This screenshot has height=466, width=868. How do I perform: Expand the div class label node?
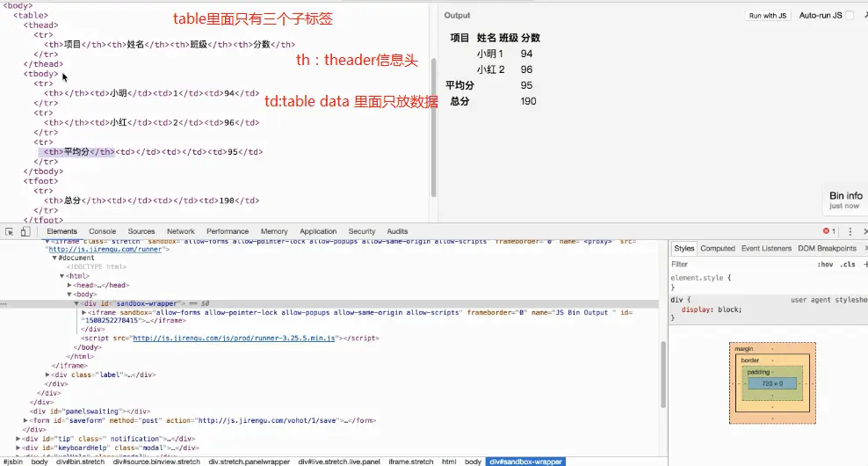pyautogui.click(x=47, y=375)
